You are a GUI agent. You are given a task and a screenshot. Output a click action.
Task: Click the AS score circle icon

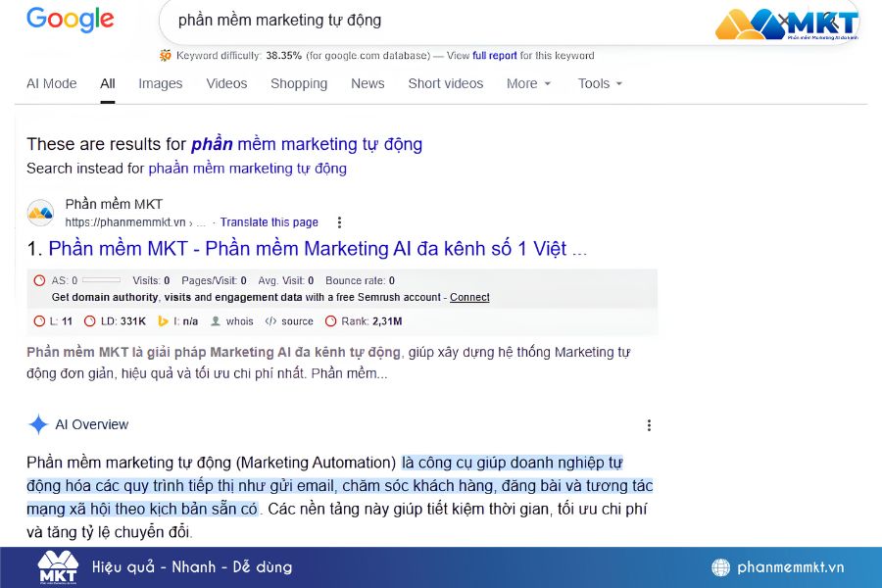click(39, 280)
